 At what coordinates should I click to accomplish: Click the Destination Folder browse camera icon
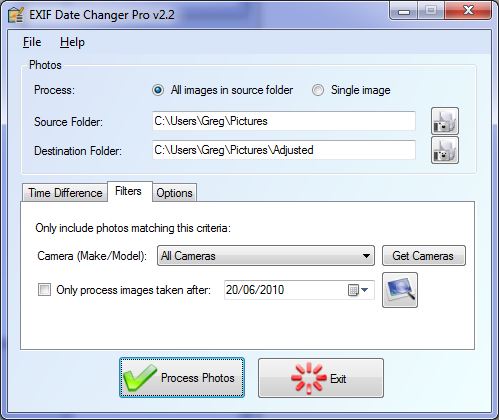tap(445, 150)
